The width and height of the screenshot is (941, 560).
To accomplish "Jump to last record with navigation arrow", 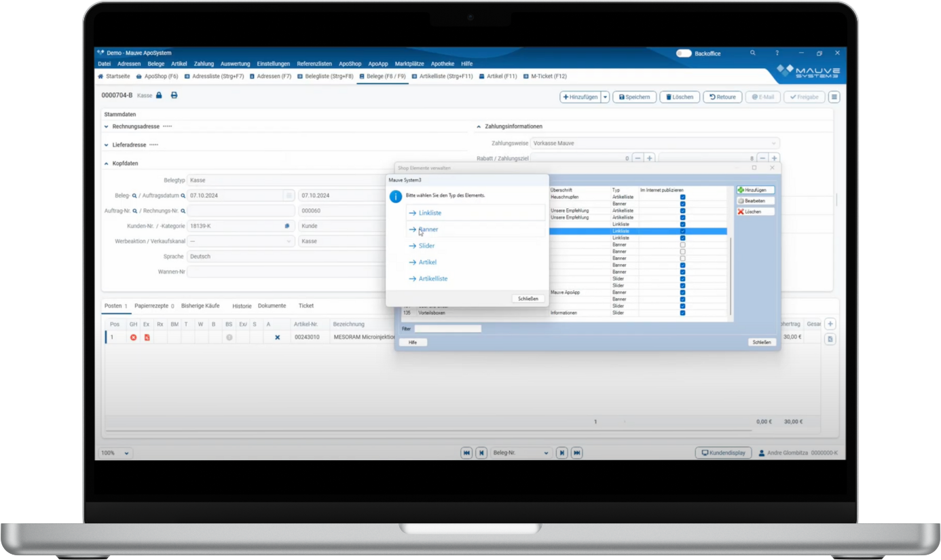I will pyautogui.click(x=576, y=453).
